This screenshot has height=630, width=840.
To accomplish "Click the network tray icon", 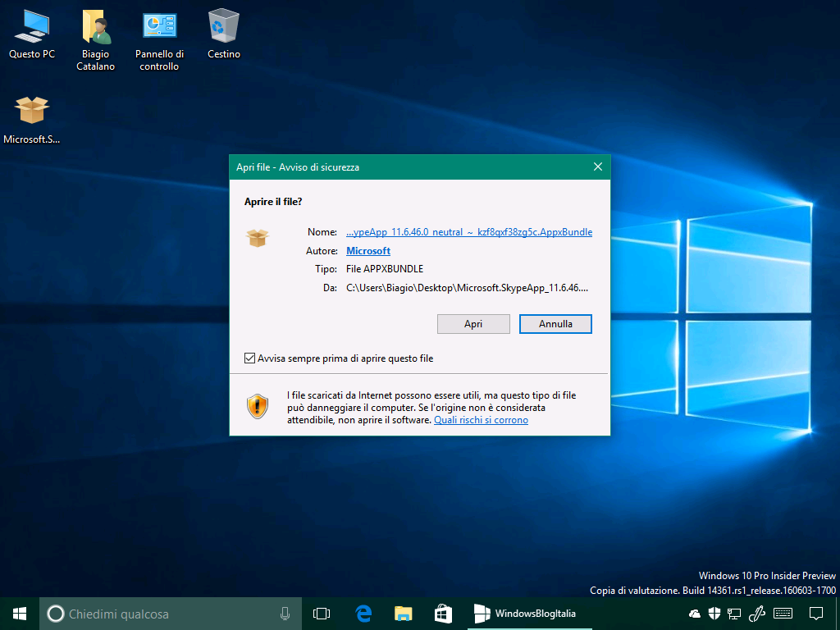I will pos(734,614).
